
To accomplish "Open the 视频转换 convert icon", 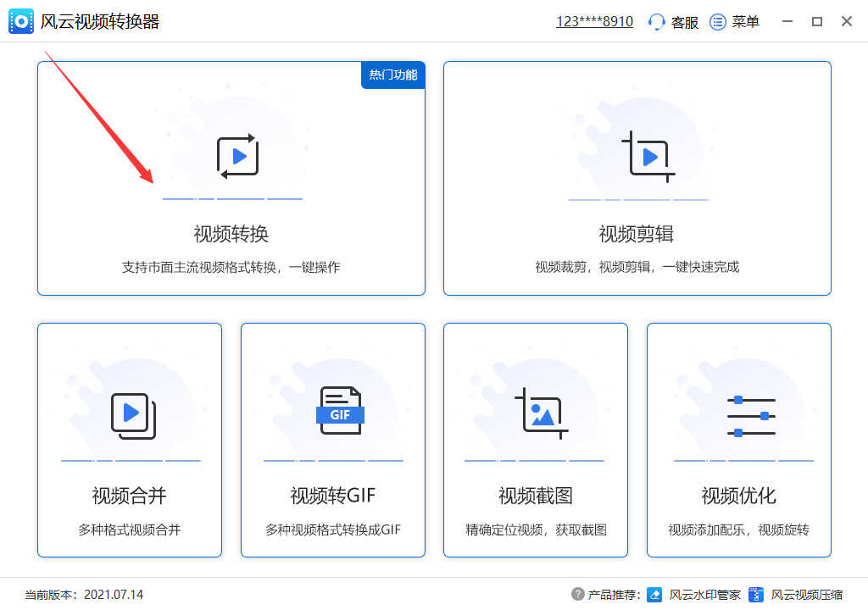I will [237, 156].
